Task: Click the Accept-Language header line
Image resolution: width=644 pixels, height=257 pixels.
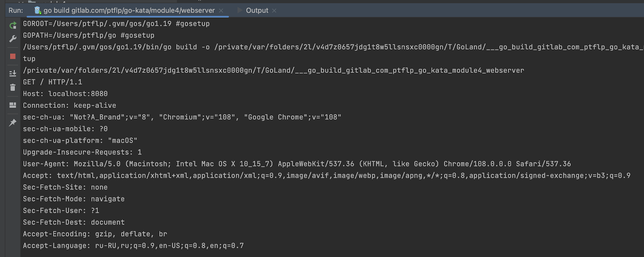Action: 133,245
